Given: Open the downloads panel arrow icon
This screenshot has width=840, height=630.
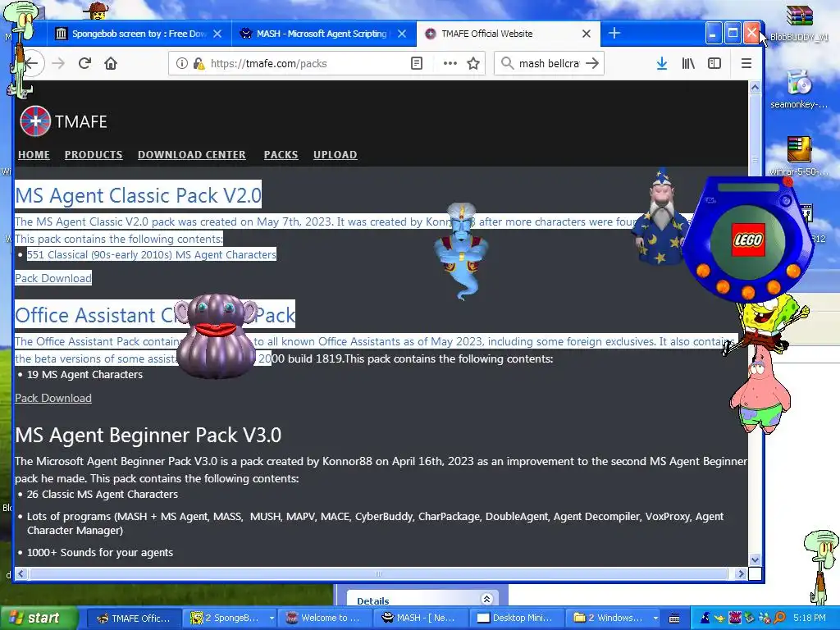Looking at the screenshot, I should (x=662, y=63).
